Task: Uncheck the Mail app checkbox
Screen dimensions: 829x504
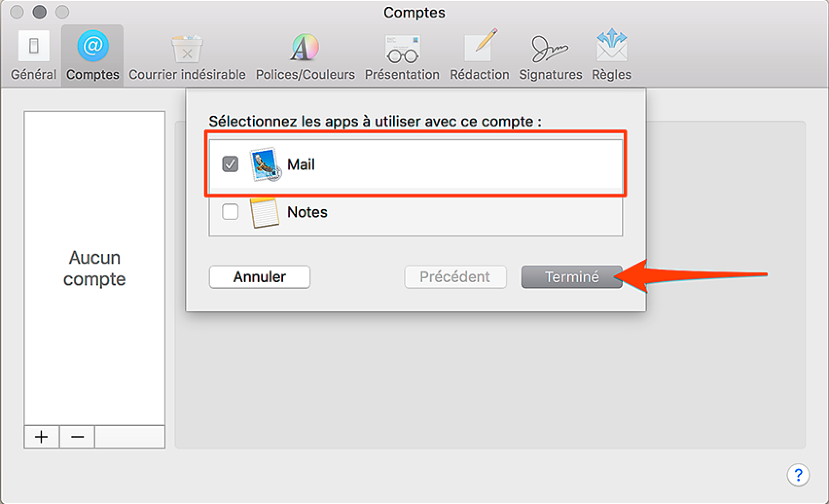Action: coord(230,164)
